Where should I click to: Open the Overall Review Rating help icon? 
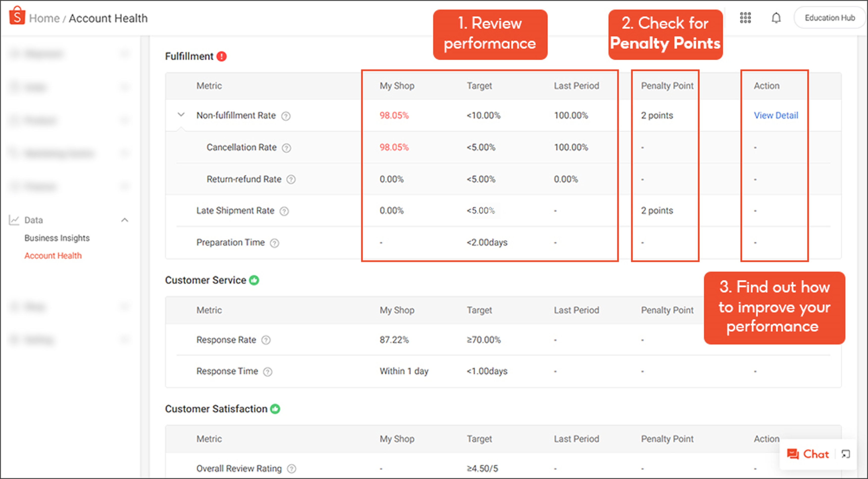[x=291, y=469]
